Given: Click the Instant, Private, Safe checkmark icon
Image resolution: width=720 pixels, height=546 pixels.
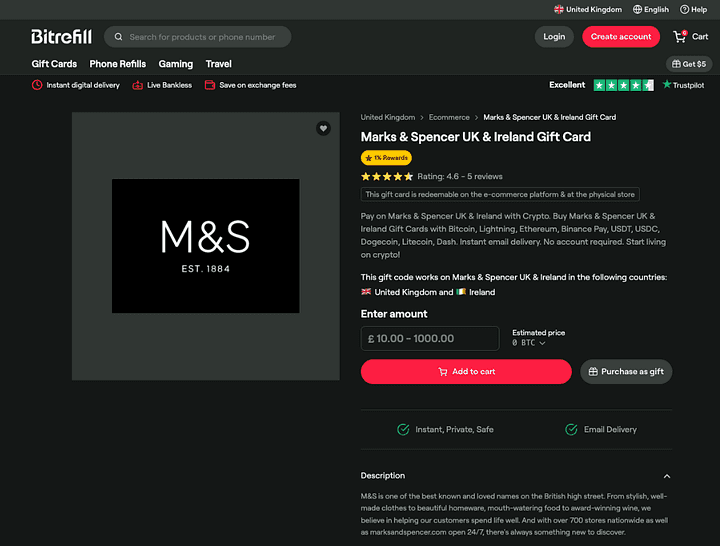Looking at the screenshot, I should (x=403, y=429).
